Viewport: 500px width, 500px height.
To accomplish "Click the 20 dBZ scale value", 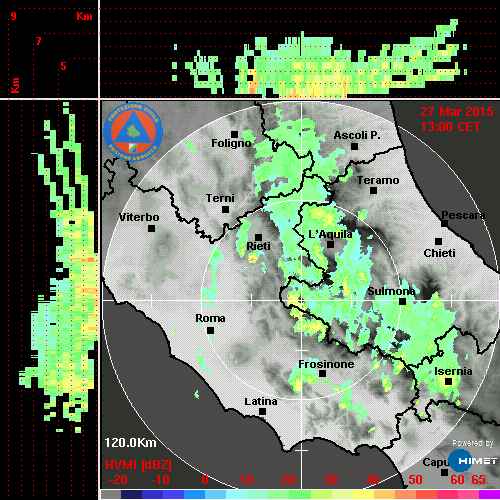I will click(288, 480).
